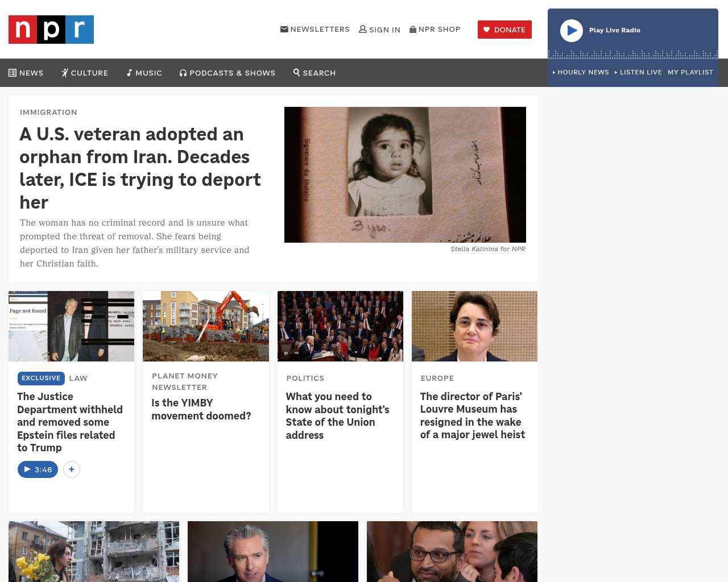Open Newsletters via envelope icon
Viewport: 728px width, 582px height.
[x=284, y=29]
